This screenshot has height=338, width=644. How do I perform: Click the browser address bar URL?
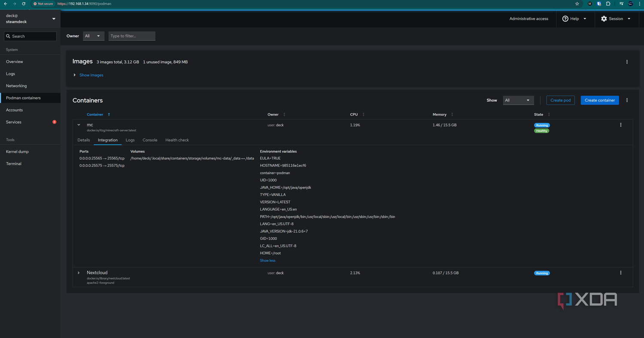click(85, 3)
